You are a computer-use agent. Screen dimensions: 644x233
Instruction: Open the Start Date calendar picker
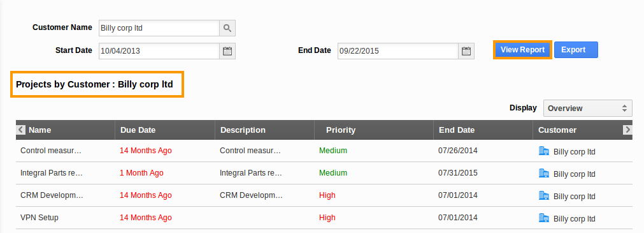[x=227, y=51]
